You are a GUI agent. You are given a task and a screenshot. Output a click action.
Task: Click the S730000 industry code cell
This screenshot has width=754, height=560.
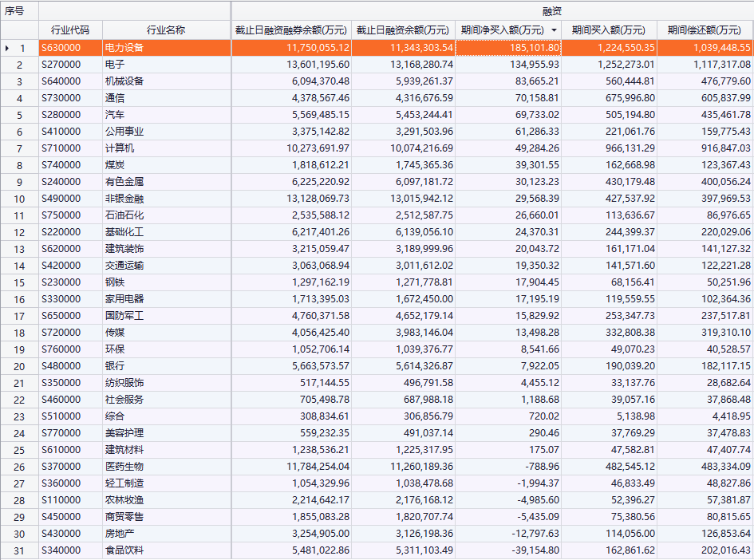click(x=61, y=98)
